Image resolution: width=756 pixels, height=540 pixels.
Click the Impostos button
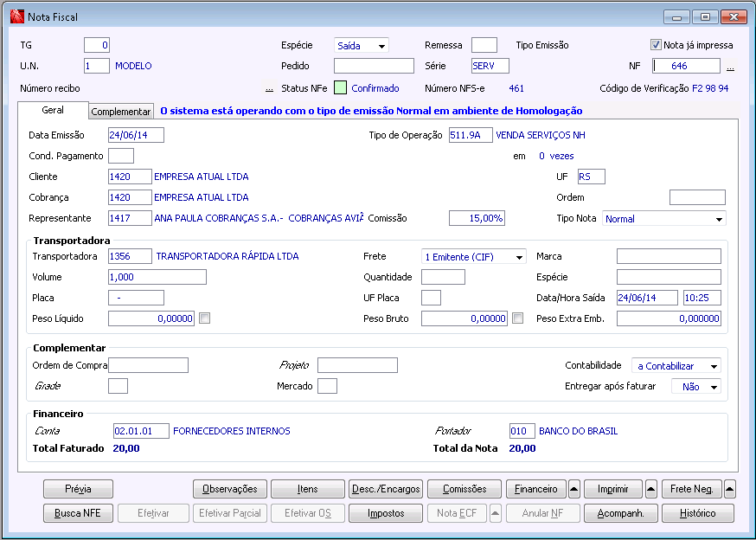click(385, 513)
